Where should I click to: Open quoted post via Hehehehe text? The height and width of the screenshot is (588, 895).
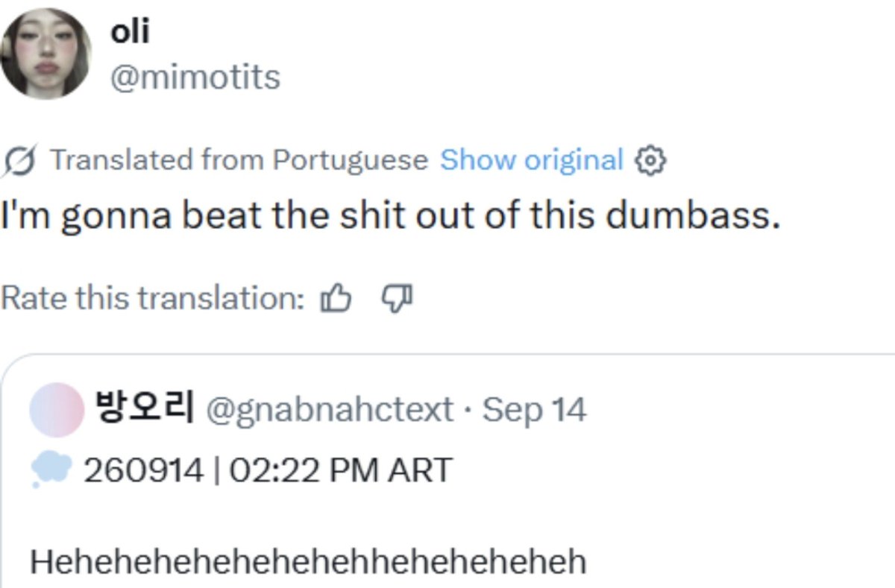308,561
